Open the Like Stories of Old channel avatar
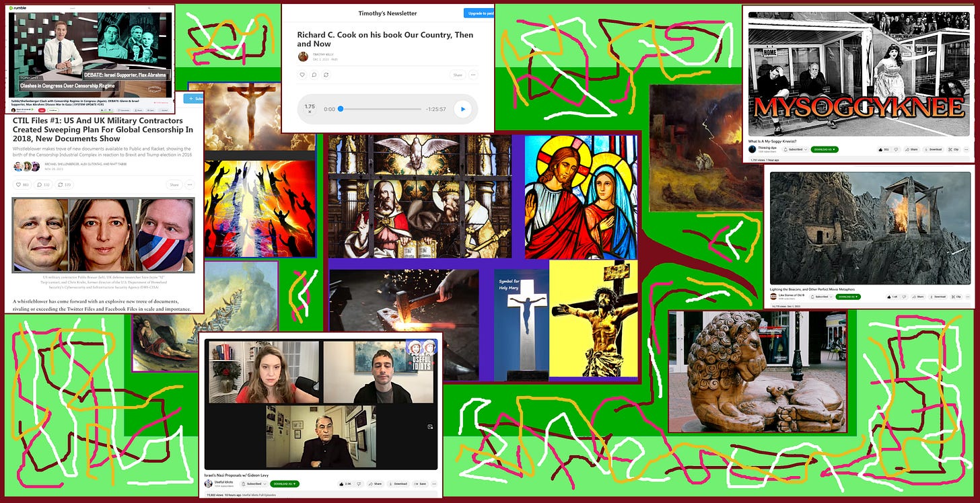 pos(773,297)
